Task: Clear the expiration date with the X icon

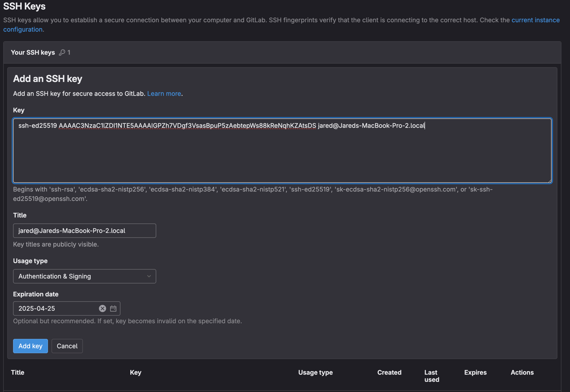Action: tap(102, 308)
